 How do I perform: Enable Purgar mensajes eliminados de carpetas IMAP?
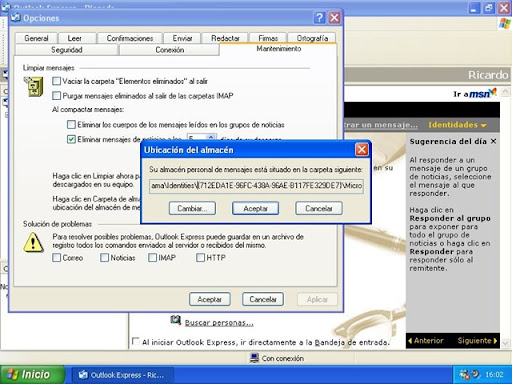(x=57, y=96)
